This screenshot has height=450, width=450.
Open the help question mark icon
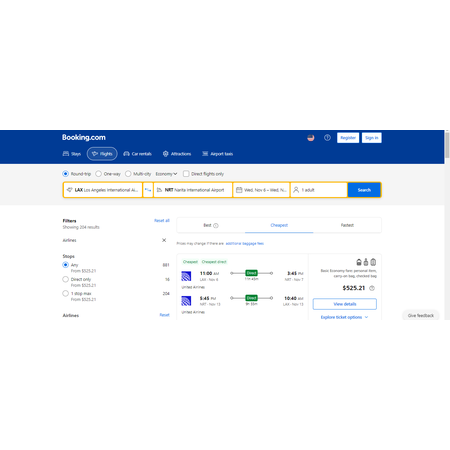pos(327,138)
